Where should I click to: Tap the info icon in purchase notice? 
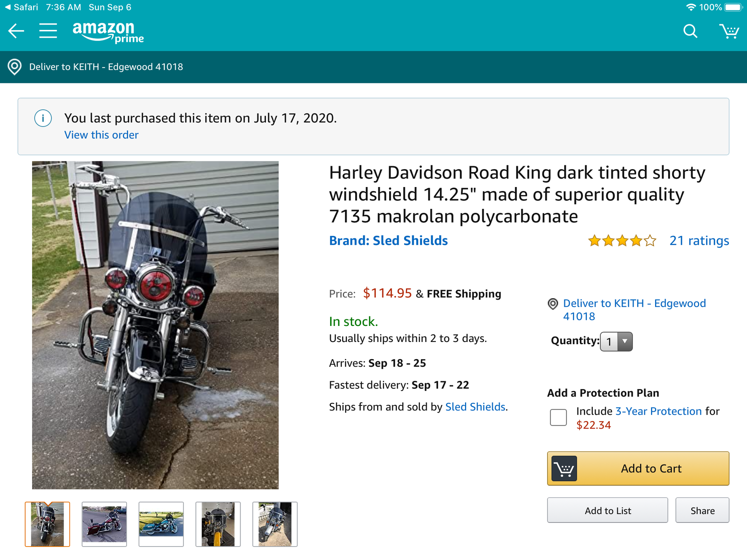tap(43, 118)
